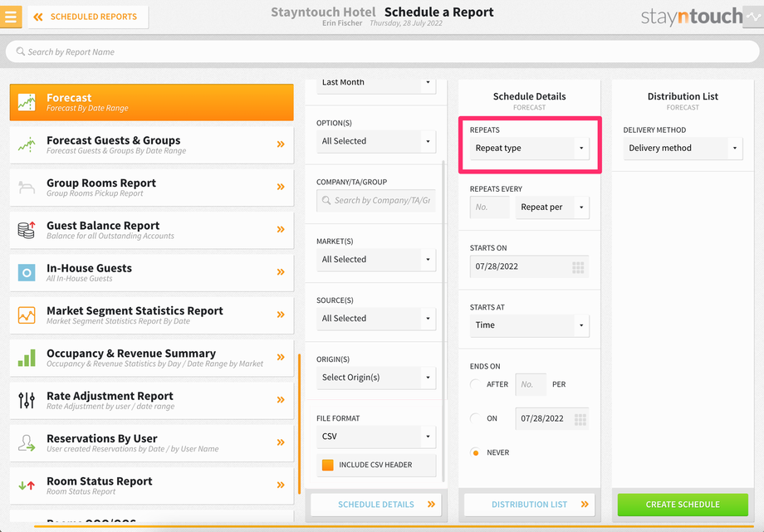Open the Last Month date range dropdown
The height and width of the screenshot is (532, 764).
[x=376, y=85]
